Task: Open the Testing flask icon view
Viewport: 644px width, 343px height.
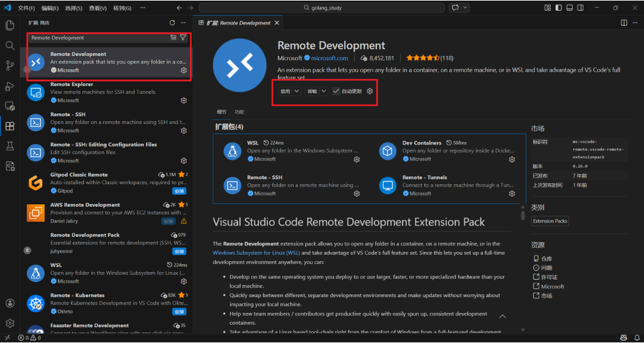Action: click(x=10, y=146)
